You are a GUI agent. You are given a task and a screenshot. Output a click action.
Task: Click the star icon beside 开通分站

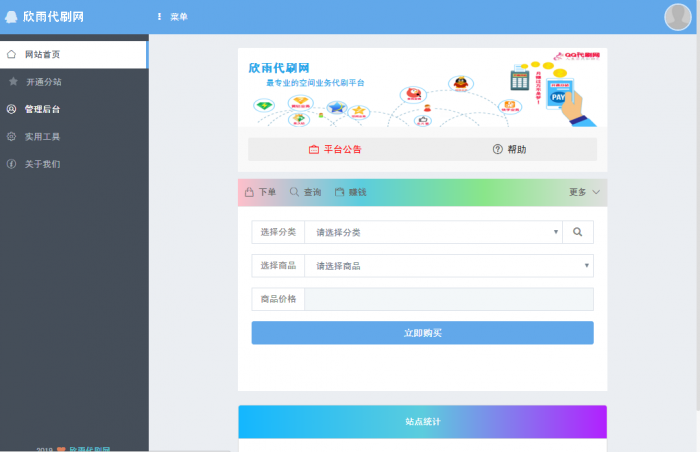tap(13, 82)
